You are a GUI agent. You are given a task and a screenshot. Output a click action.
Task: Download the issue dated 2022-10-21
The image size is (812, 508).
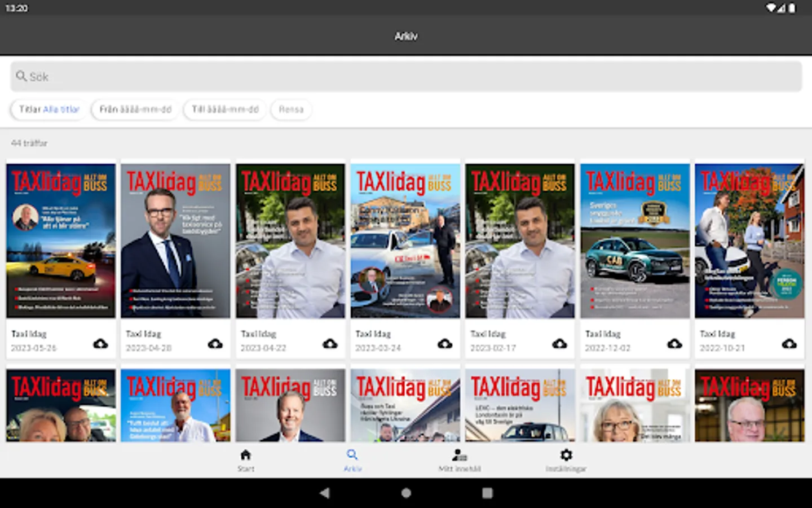click(x=789, y=343)
